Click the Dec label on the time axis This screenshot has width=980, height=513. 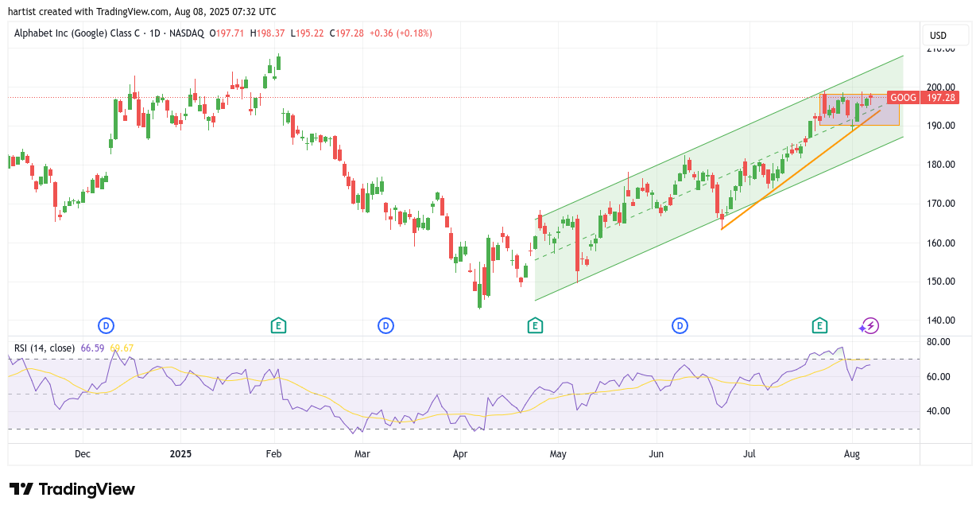[83, 454]
